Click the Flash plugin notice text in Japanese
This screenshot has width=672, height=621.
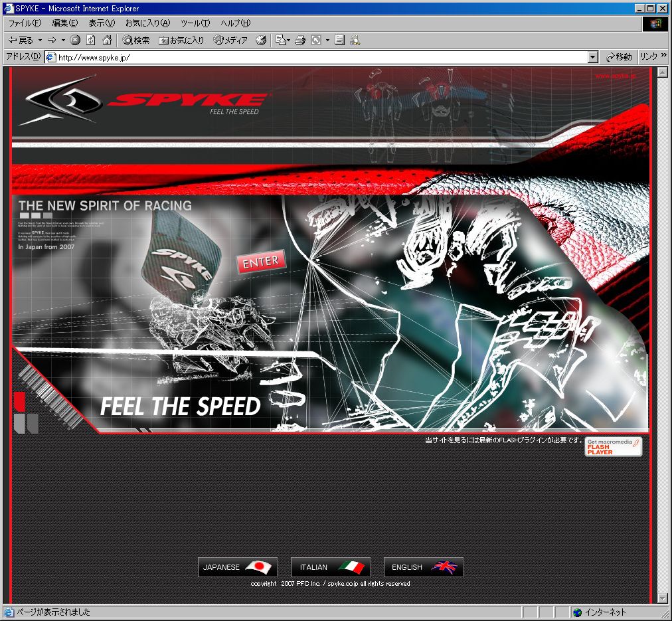coord(504,440)
